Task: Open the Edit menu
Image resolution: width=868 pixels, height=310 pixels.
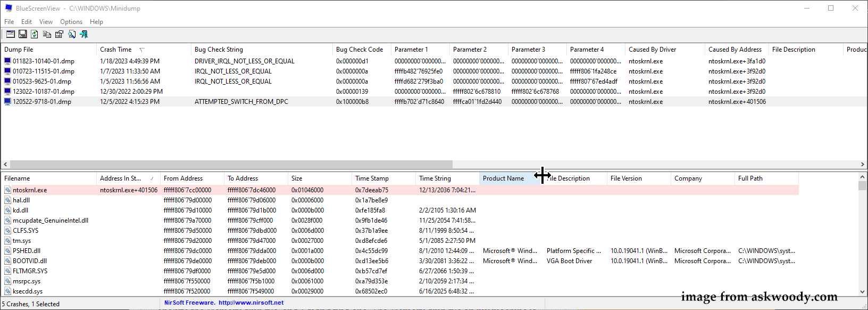Action: tap(27, 22)
